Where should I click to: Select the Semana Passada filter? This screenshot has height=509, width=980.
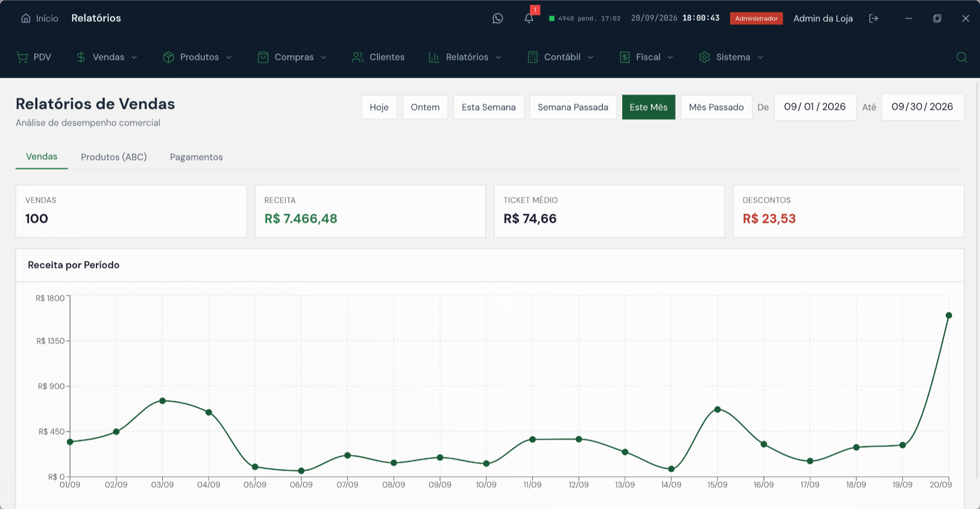point(573,107)
